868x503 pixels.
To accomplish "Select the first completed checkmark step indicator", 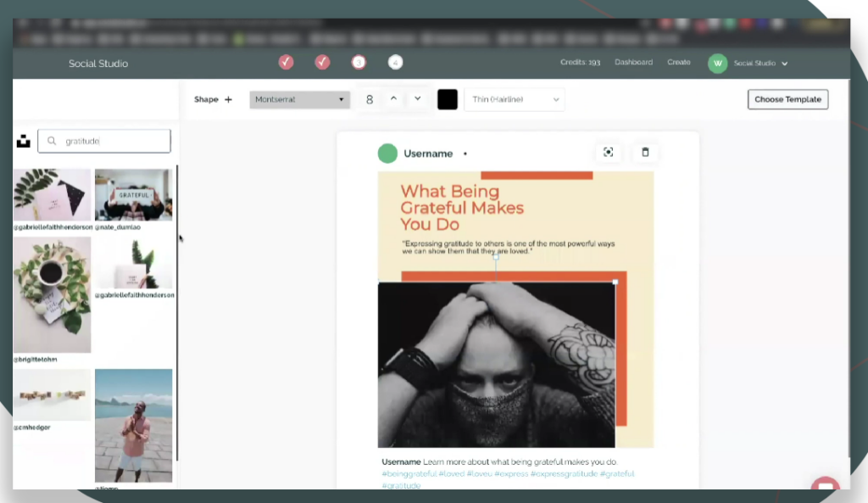I will [x=286, y=62].
